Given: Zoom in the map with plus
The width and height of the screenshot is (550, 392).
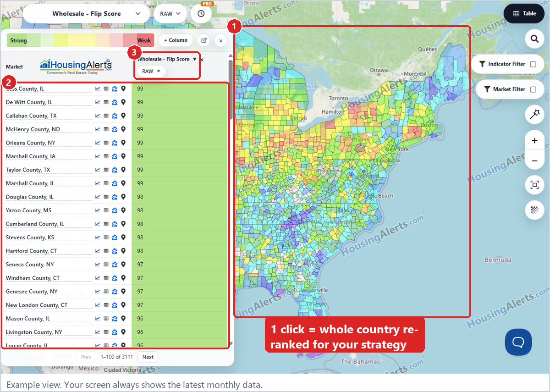Looking at the screenshot, I should click(534, 141).
